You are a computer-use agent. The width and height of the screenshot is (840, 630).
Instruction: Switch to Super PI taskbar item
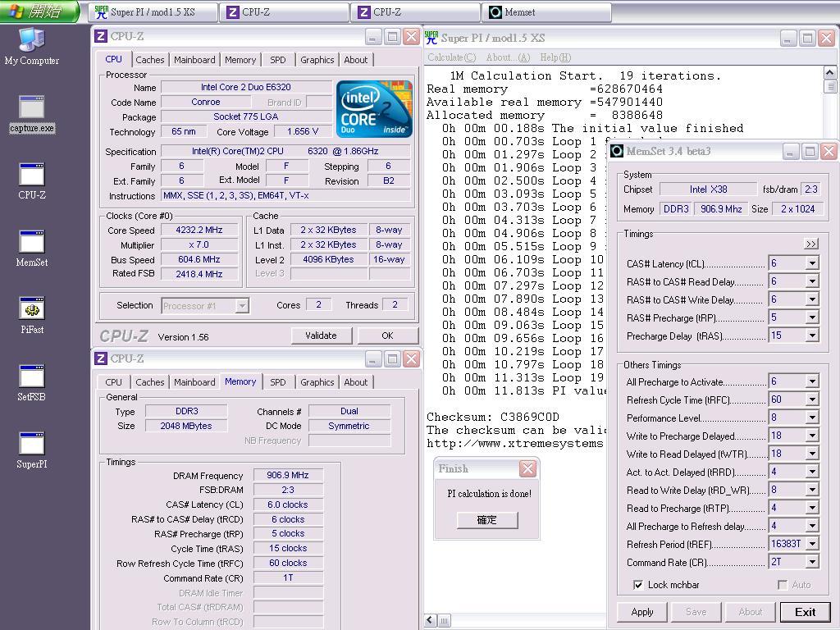[153, 12]
